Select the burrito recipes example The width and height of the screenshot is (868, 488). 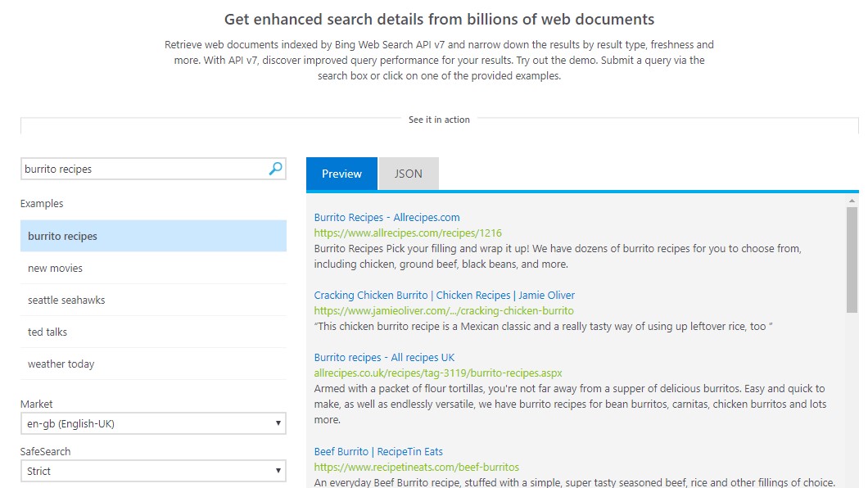point(153,237)
